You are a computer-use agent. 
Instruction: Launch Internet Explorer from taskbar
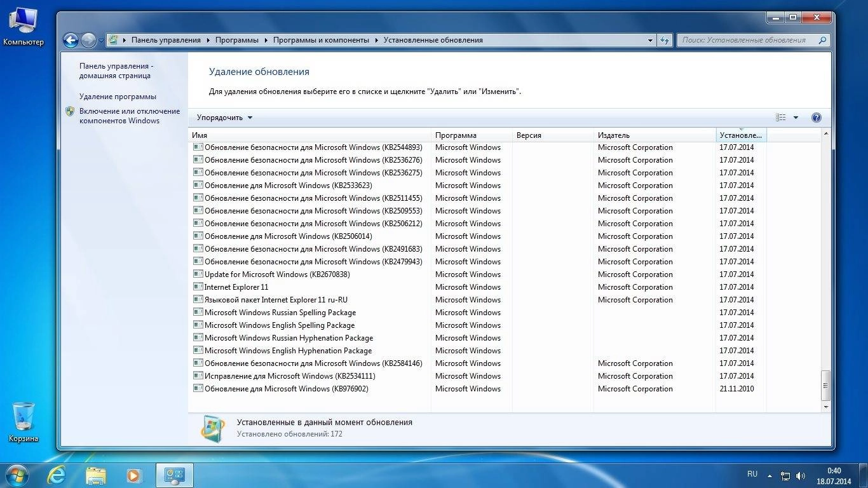coord(57,475)
